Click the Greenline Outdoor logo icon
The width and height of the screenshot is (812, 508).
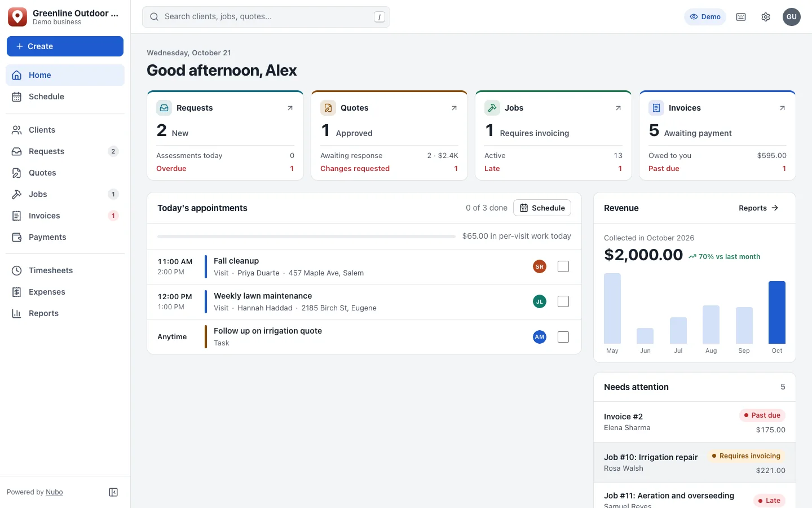pyautogui.click(x=17, y=17)
